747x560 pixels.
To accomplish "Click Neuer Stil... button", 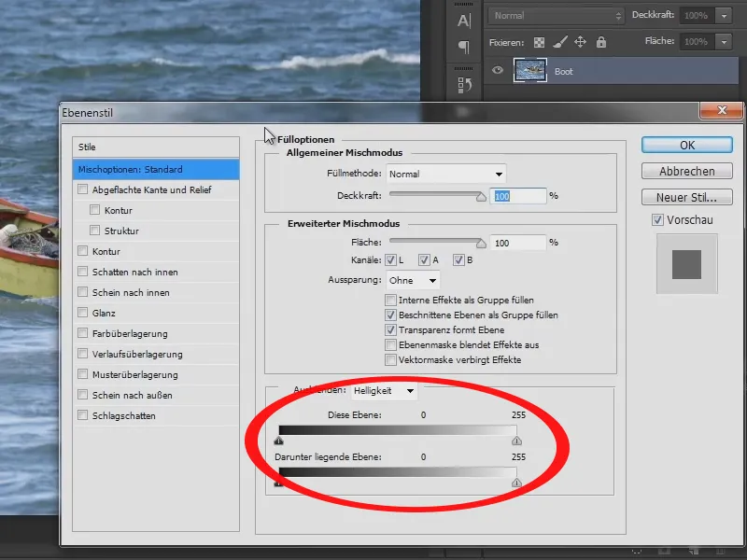I will click(x=686, y=197).
